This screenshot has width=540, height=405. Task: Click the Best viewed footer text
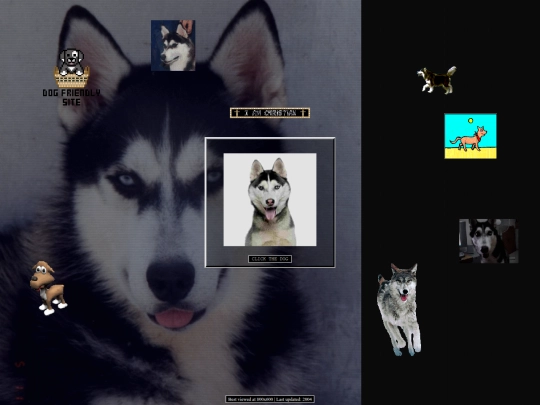click(270, 399)
